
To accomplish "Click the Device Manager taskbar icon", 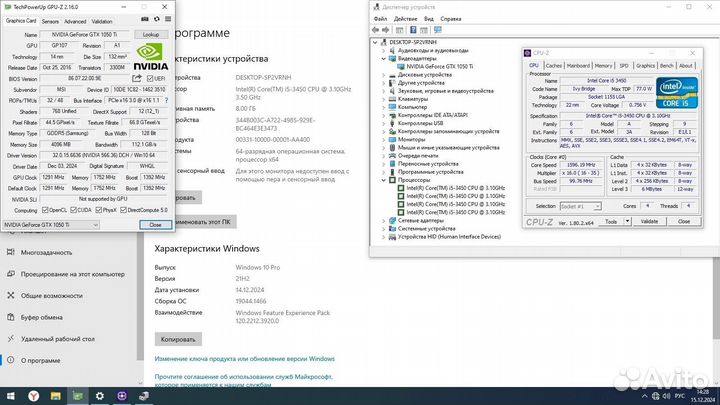I will 144,396.
